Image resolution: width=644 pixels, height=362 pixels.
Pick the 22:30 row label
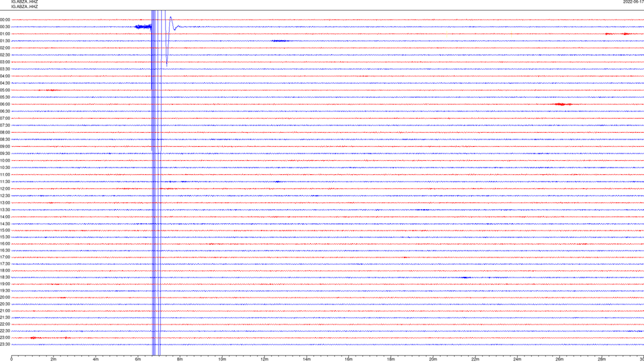[x=5, y=330]
